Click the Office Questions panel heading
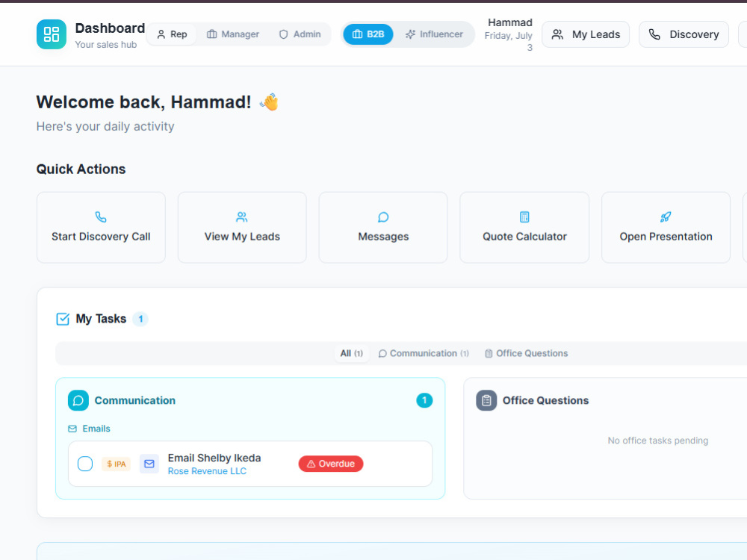This screenshot has height=560, width=747. pos(545,400)
